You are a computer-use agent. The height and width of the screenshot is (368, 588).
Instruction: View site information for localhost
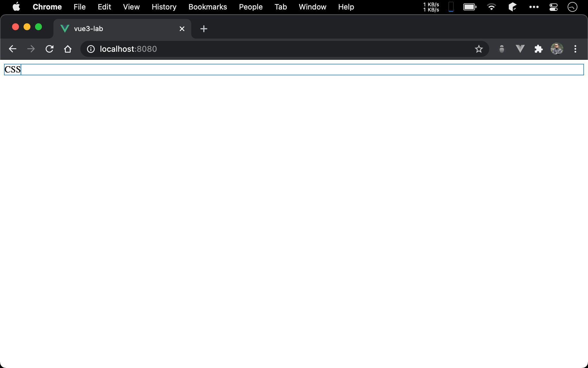tap(91, 49)
